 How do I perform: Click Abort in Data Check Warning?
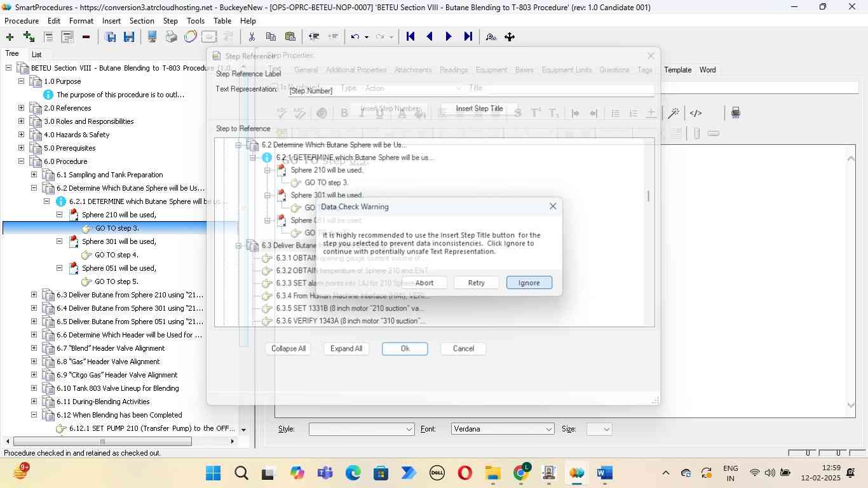point(424,283)
